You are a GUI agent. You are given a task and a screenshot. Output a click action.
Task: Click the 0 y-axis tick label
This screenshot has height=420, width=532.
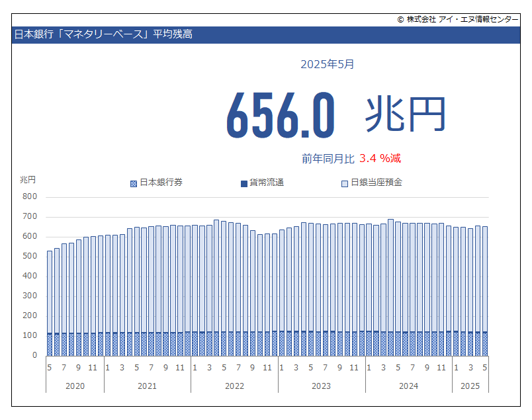[x=34, y=355]
